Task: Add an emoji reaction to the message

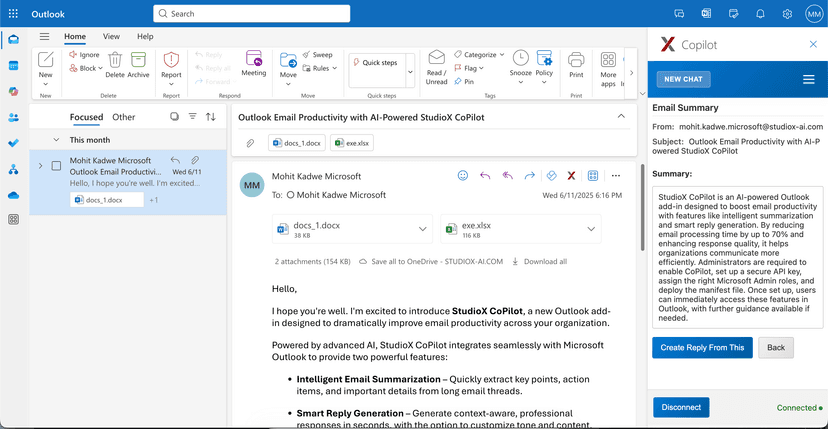Action: tap(463, 175)
